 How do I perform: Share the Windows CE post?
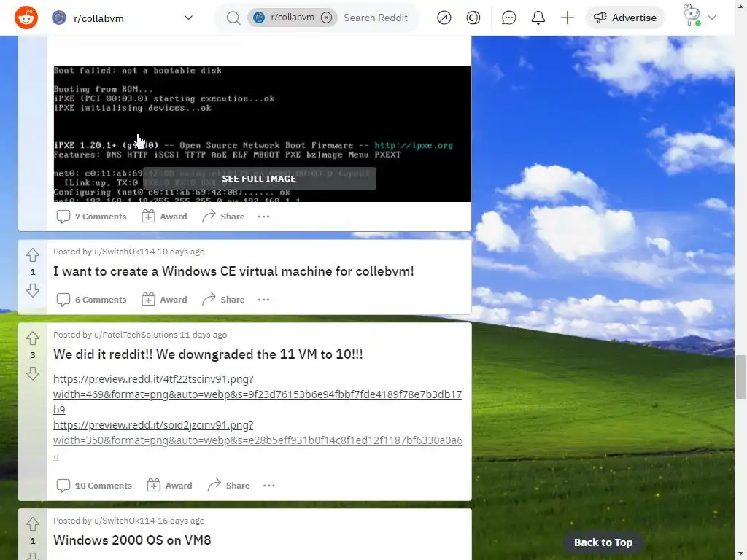pyautogui.click(x=223, y=300)
